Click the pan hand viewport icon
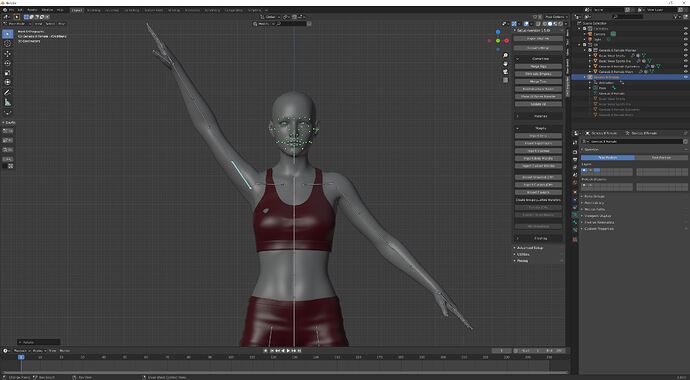Image resolution: width=690 pixels, height=380 pixels. click(x=506, y=63)
